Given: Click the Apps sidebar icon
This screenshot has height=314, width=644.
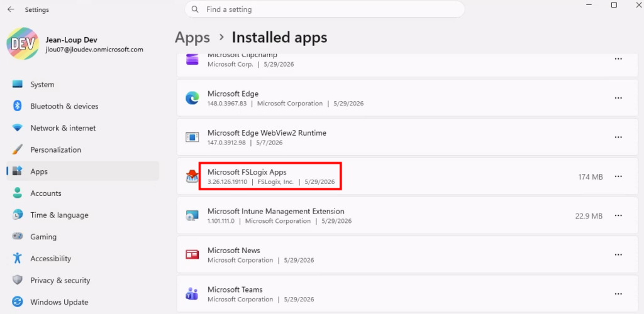Looking at the screenshot, I should (x=17, y=171).
